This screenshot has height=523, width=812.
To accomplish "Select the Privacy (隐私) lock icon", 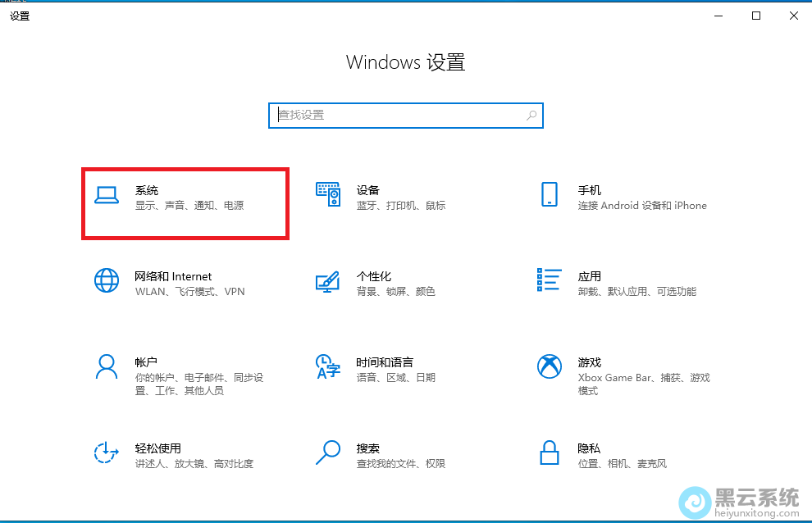I will pos(550,453).
